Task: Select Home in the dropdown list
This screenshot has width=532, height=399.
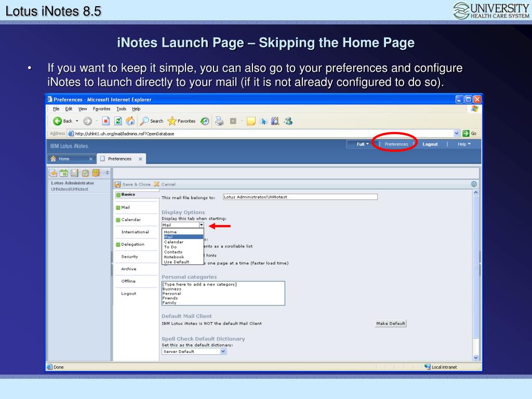Action: click(x=182, y=232)
